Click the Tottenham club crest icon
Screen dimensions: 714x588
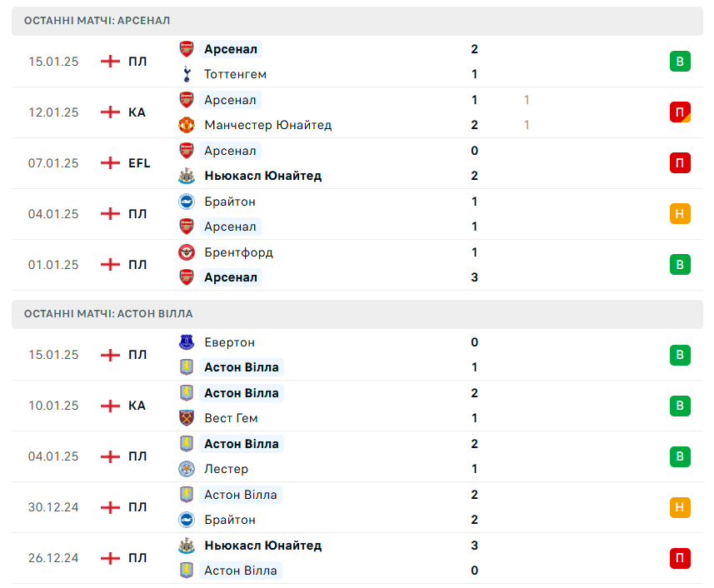[x=187, y=74]
